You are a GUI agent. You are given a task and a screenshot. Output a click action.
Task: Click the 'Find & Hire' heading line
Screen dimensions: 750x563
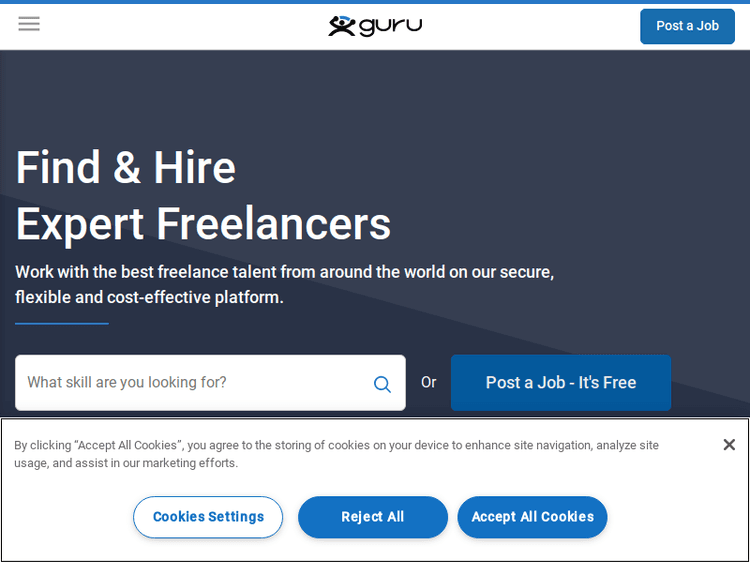pos(126,168)
